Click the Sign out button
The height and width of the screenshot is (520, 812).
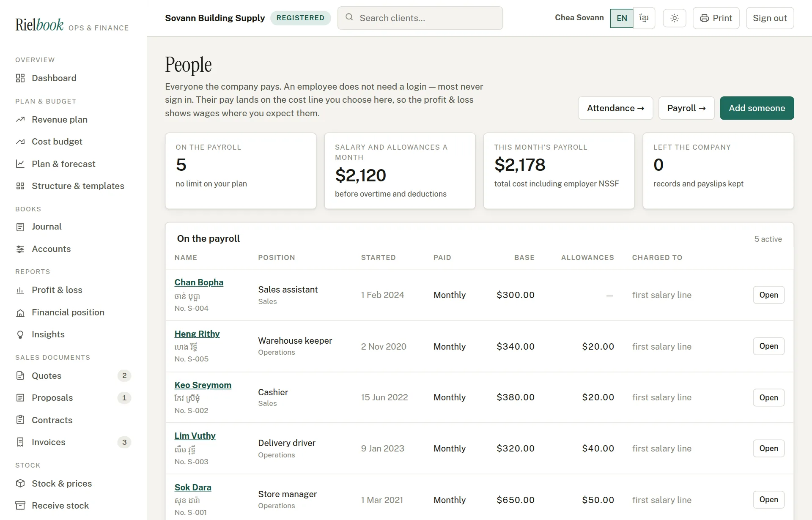770,18
